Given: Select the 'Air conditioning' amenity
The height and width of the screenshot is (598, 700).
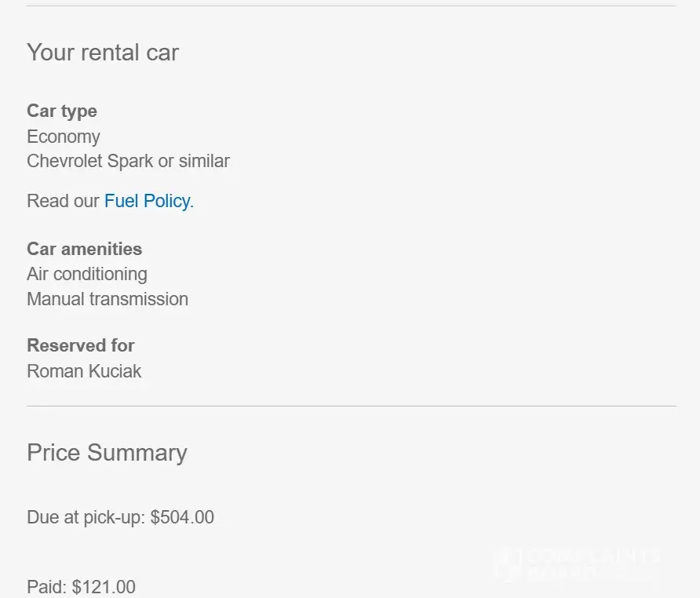Looking at the screenshot, I should (x=87, y=274).
